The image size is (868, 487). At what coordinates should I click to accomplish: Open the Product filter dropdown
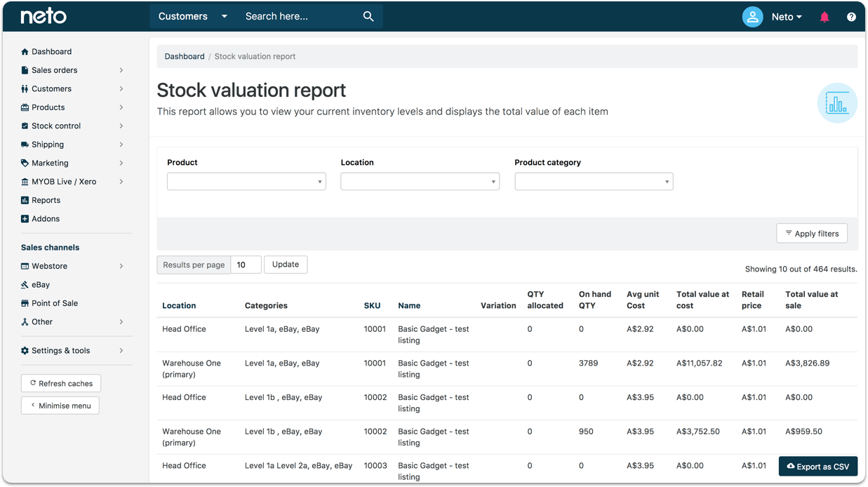246,182
